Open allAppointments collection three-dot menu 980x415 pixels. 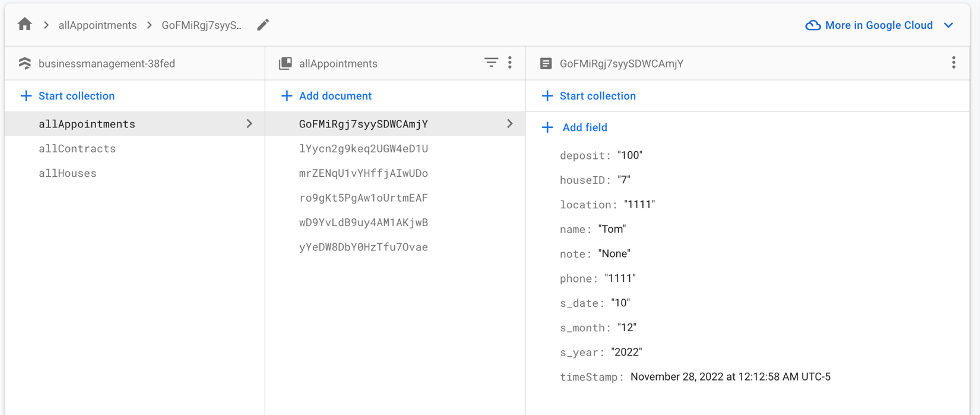510,62
